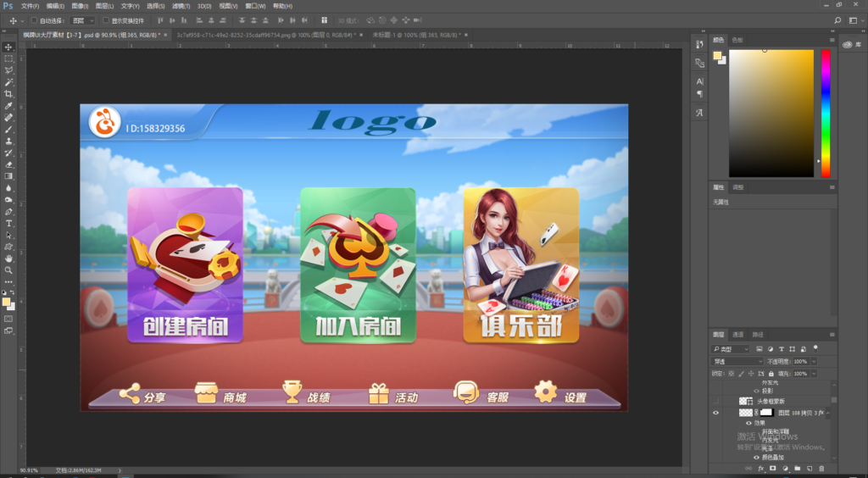Enable the 显示变换控件 checkbox

click(106, 20)
